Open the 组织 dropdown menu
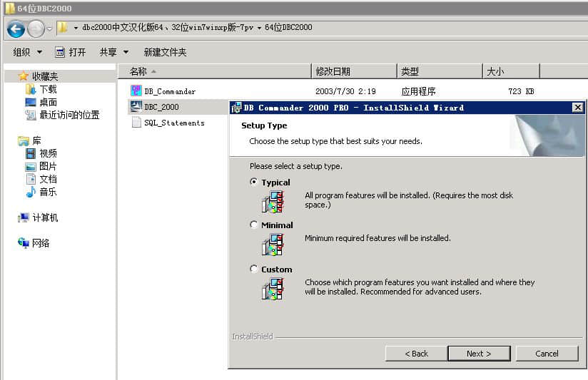The width and height of the screenshot is (588, 380). tap(28, 52)
